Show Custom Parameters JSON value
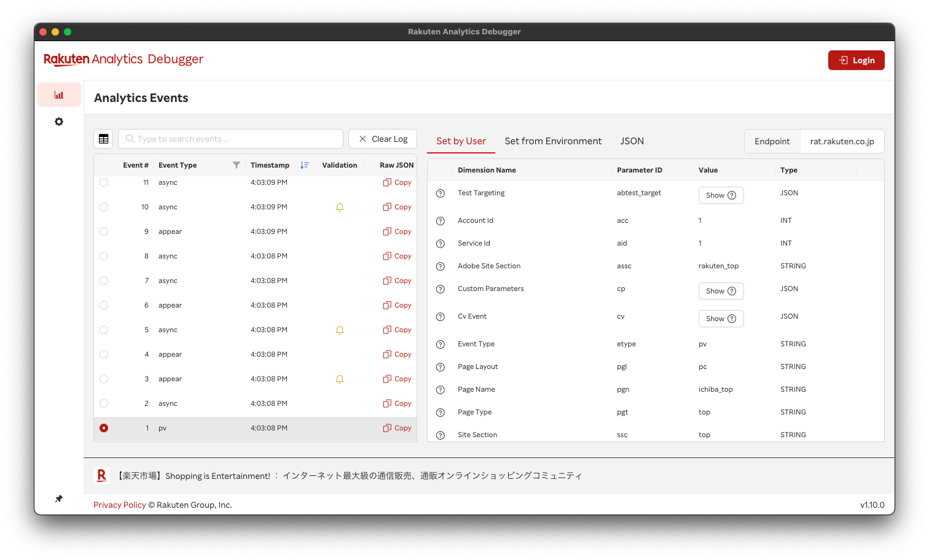The width and height of the screenshot is (929, 560). coord(721,291)
